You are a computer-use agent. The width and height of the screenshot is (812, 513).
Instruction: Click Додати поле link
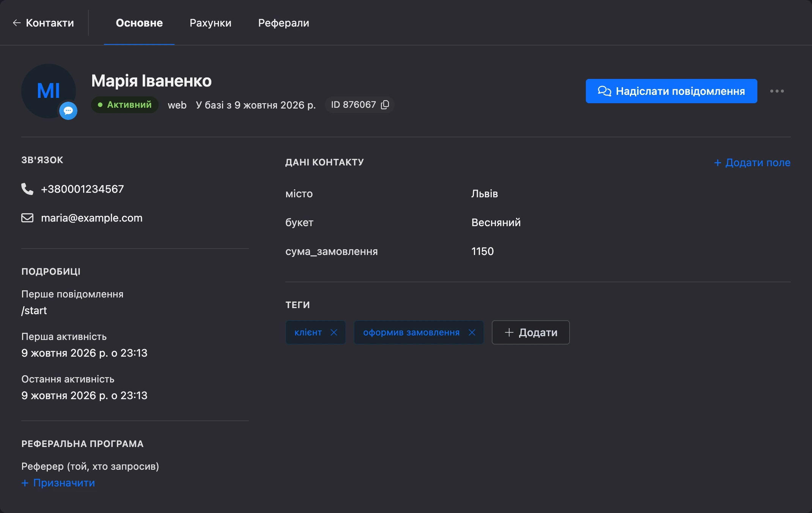click(x=752, y=162)
